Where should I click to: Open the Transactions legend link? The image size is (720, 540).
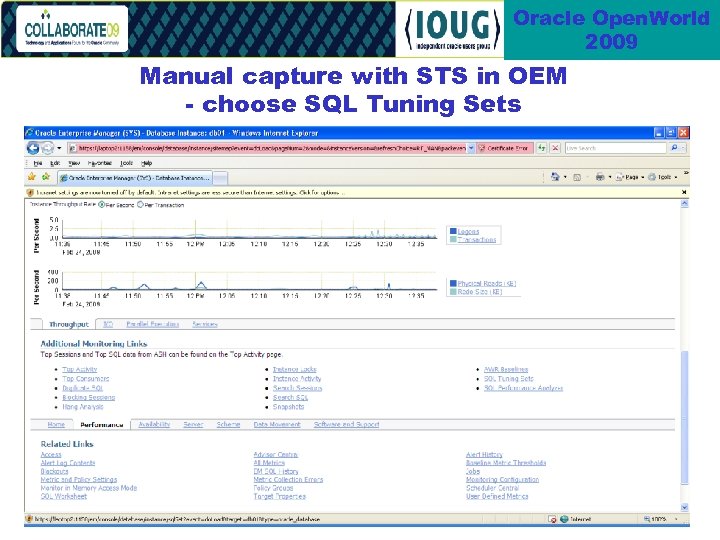(x=477, y=240)
